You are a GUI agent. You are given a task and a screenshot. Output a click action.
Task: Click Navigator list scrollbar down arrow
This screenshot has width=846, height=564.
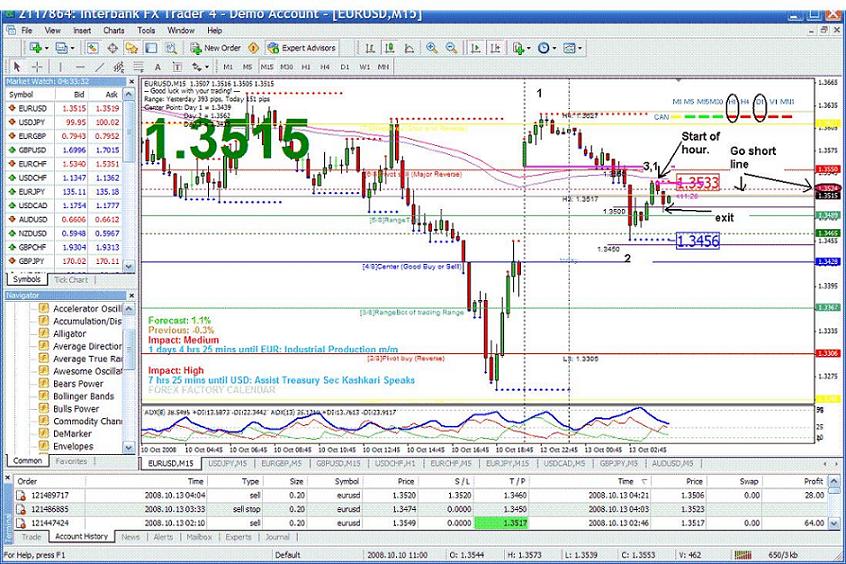click(x=128, y=447)
